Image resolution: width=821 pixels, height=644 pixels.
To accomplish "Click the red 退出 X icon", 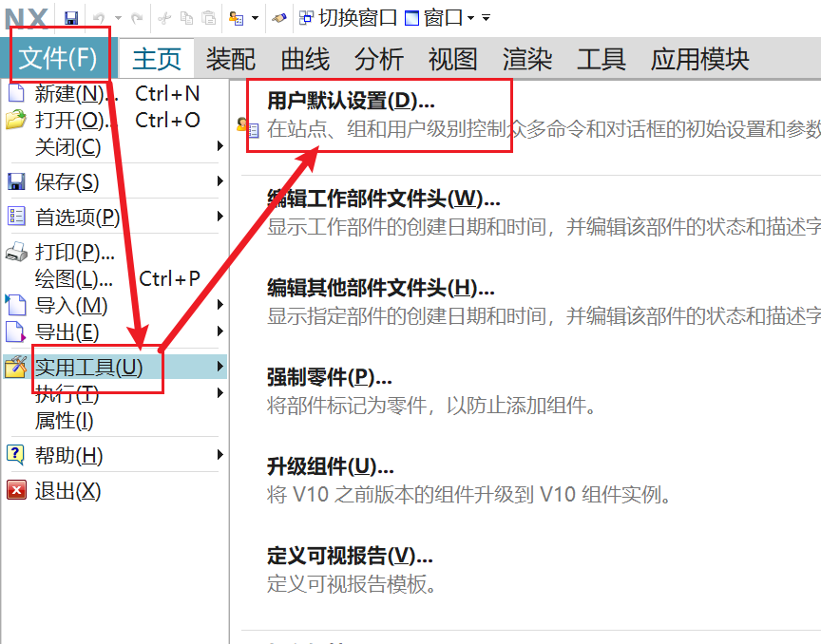I will pyautogui.click(x=16, y=490).
